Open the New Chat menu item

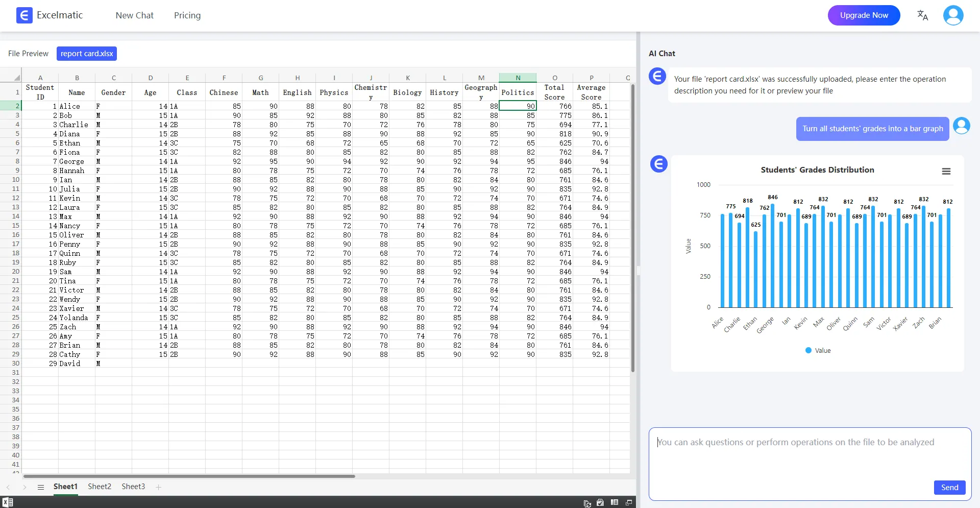coord(134,15)
